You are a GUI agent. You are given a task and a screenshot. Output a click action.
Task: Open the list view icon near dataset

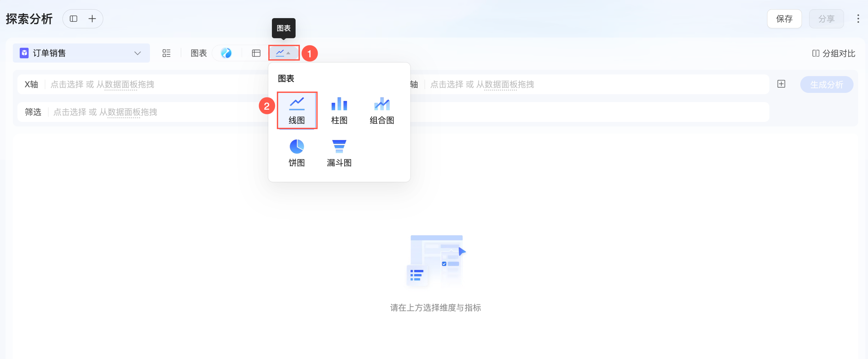click(166, 53)
